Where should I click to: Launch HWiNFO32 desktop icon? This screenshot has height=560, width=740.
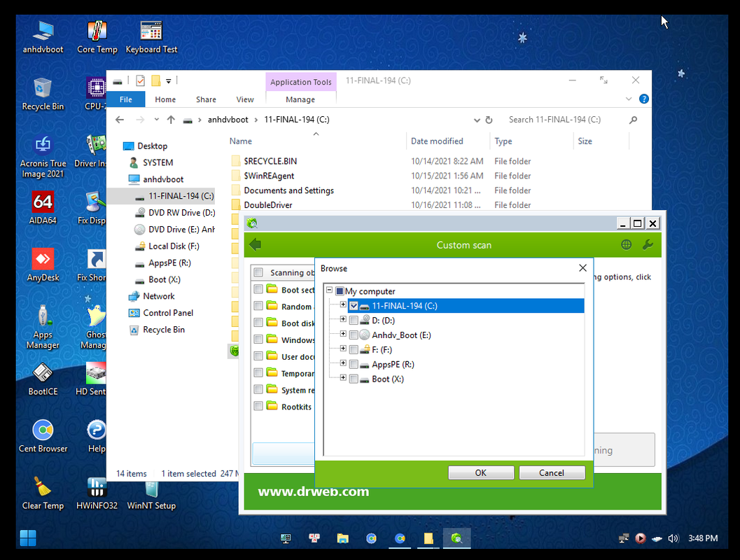coord(97,493)
